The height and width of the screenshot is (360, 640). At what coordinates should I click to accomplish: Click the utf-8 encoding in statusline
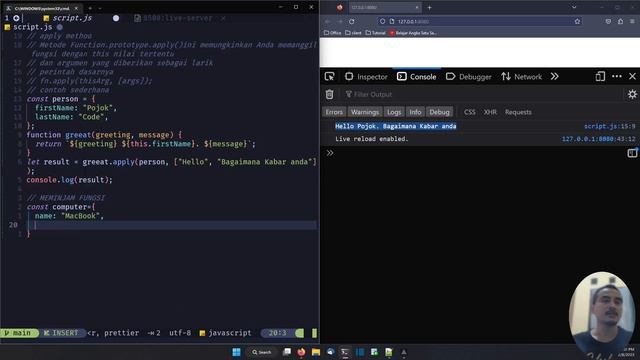click(180, 333)
